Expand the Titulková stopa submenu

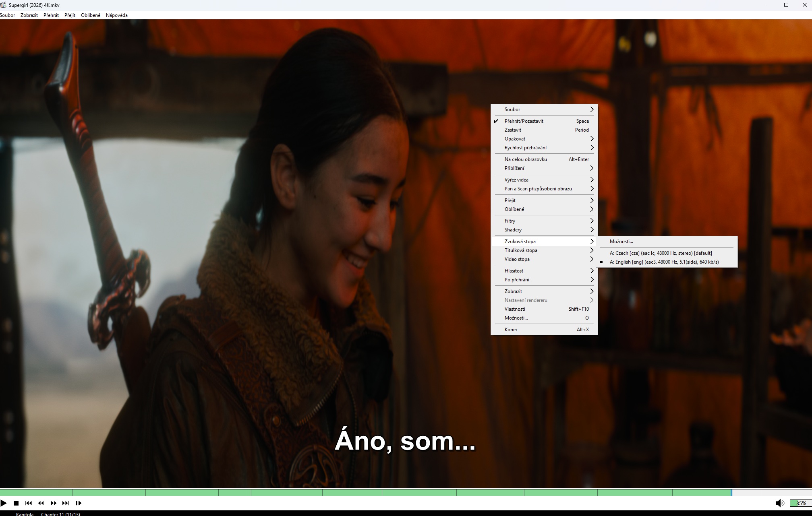coord(544,250)
